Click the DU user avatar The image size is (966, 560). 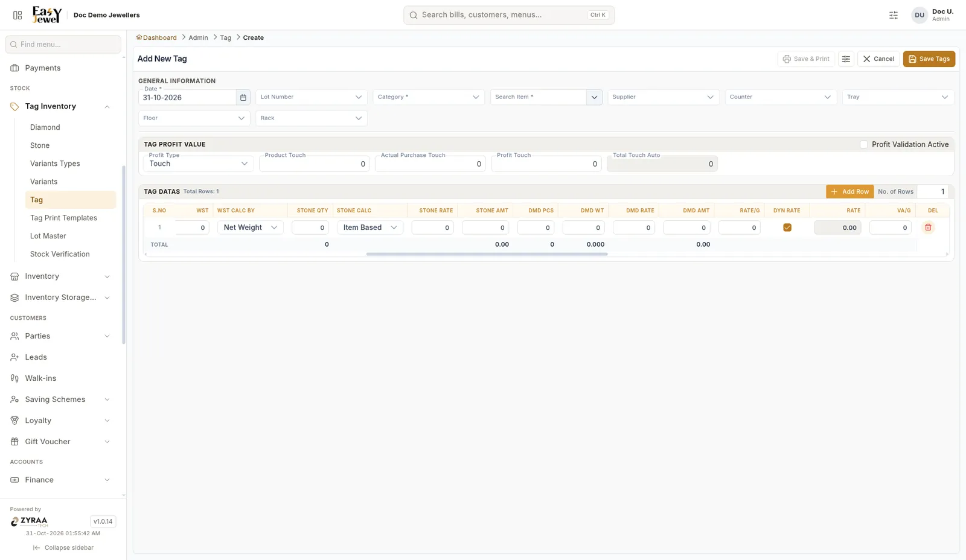(920, 15)
